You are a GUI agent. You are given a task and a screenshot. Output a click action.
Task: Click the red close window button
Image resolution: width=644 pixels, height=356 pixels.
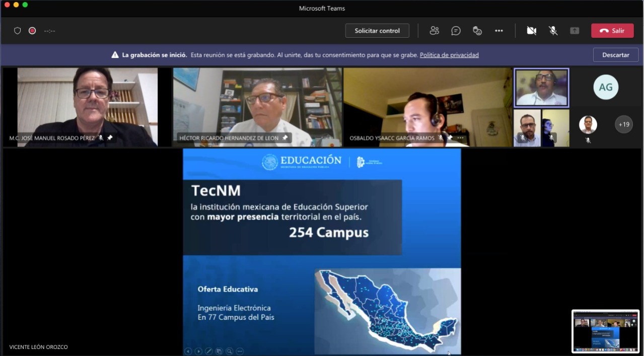7,5
